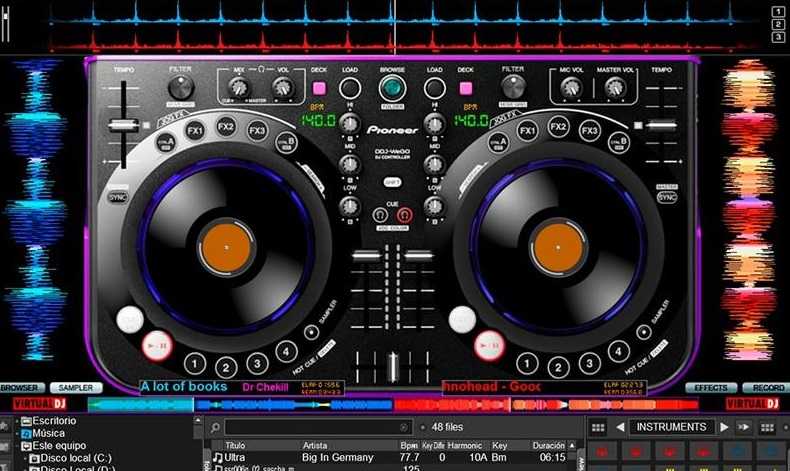The image size is (790, 471).
Task: Activate FX2 on the right deck
Action: [558, 126]
